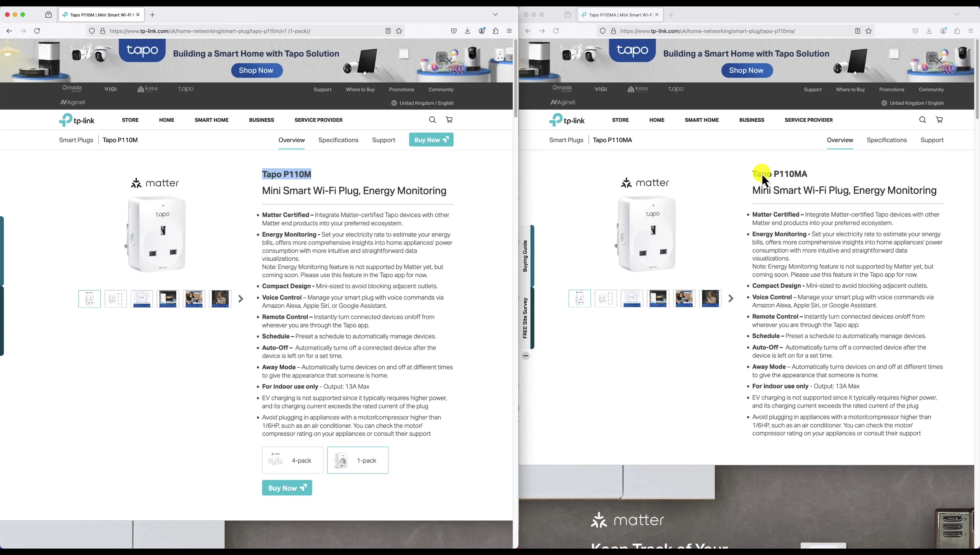Click tp-link logo on P110MA page
Screen dimensions: 980x555
567,120
